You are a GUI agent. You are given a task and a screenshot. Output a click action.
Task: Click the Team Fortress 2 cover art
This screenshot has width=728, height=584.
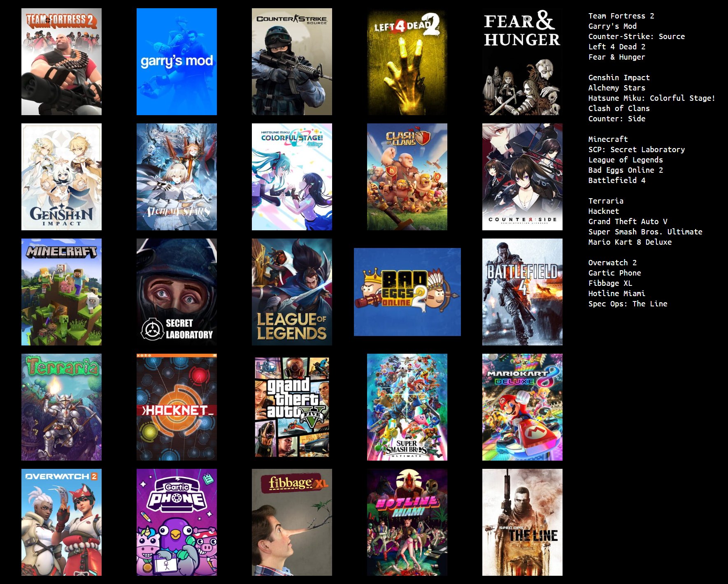coord(61,62)
